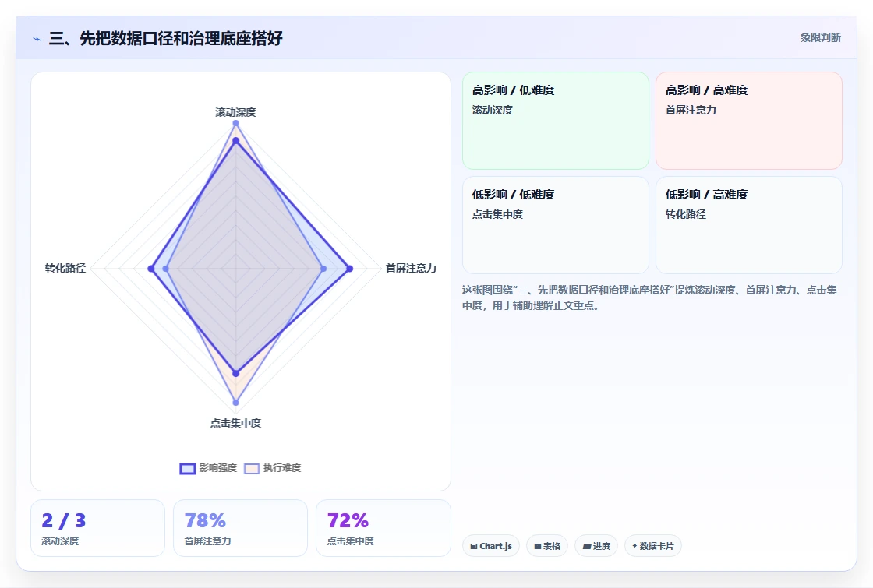Click the 2 / 3 滚动深度 stat card
Viewport: 873px width, 588px height.
(98, 528)
